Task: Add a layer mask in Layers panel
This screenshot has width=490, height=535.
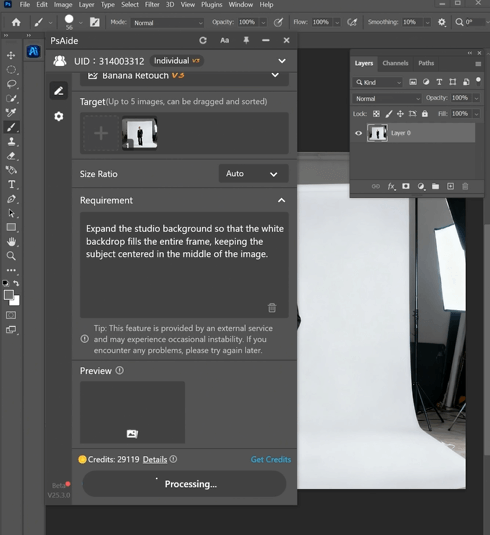Action: tap(406, 186)
